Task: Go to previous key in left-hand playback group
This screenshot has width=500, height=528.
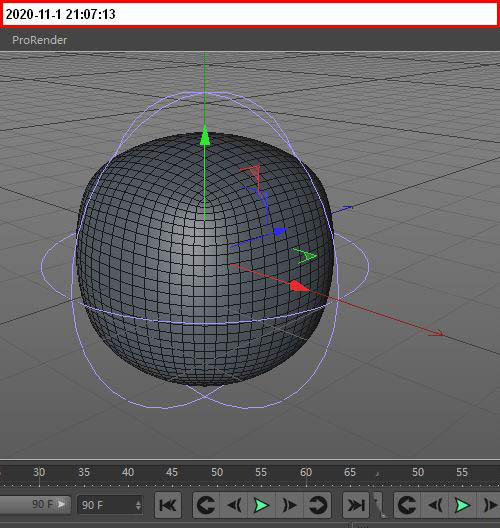Action: 206,505
